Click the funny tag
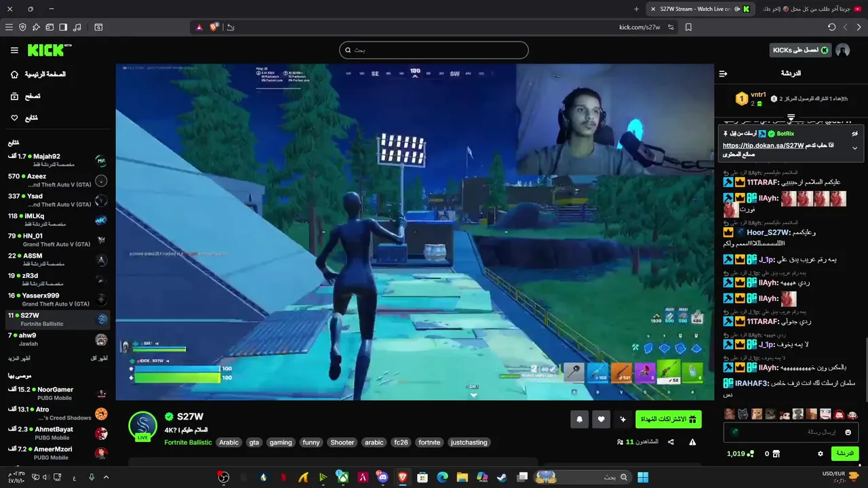The image size is (868, 488). tap(311, 443)
